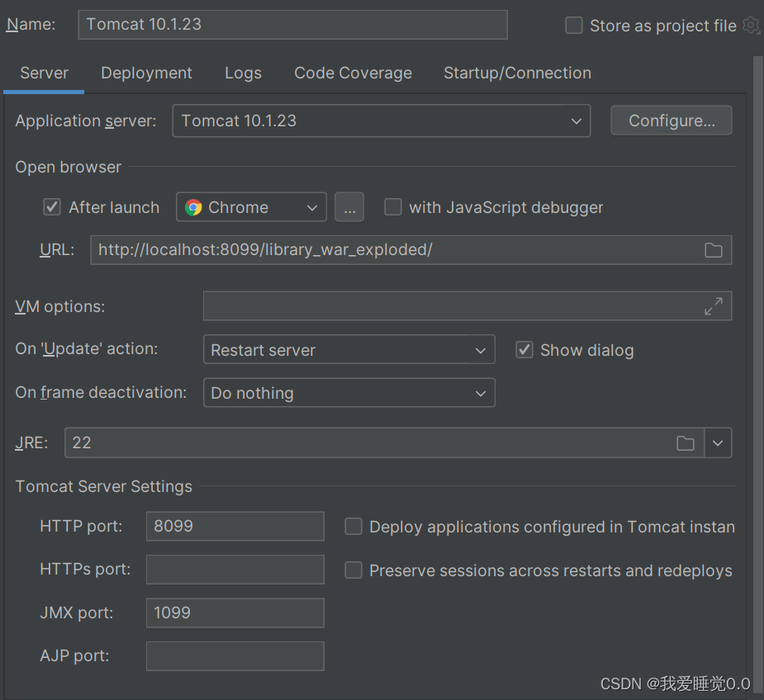The width and height of the screenshot is (764, 700).
Task: Open the Application server dropdown arrow
Action: click(x=576, y=121)
